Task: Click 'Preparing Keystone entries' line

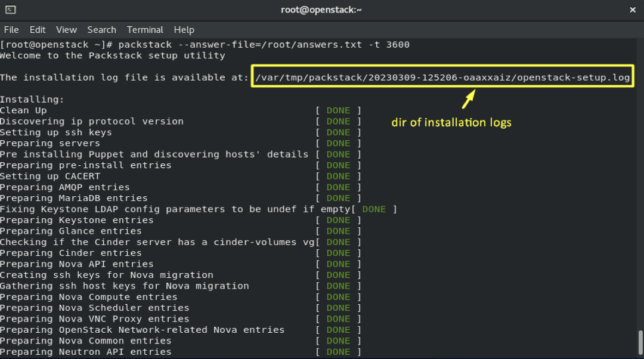Action: [x=77, y=220]
